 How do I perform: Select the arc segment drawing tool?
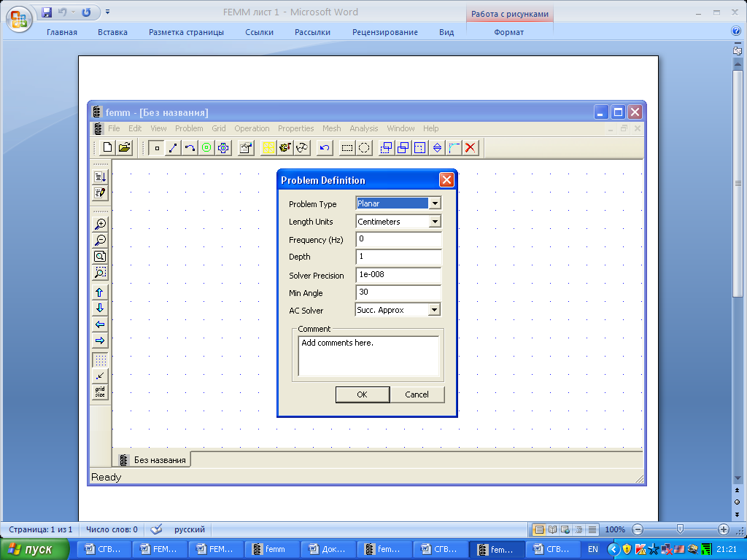click(190, 148)
